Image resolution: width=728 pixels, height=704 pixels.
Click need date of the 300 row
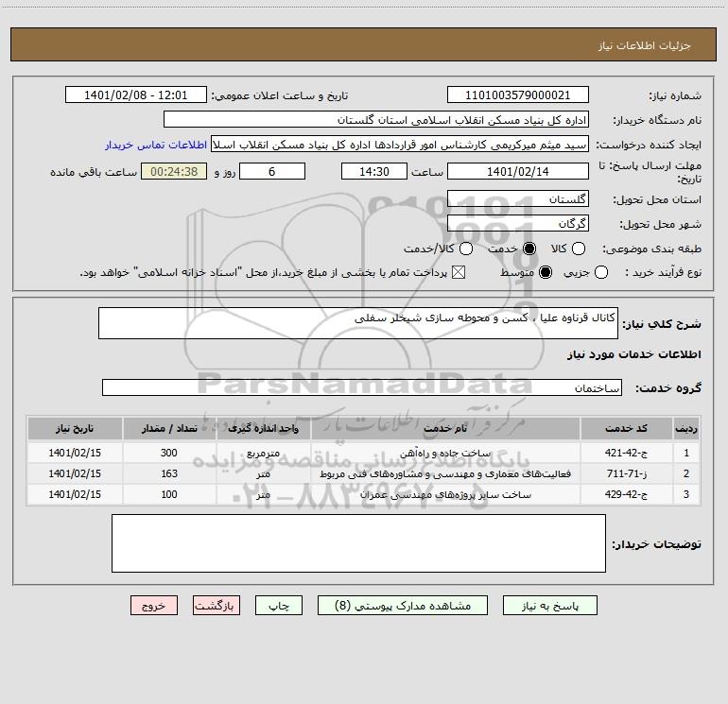[75, 453]
